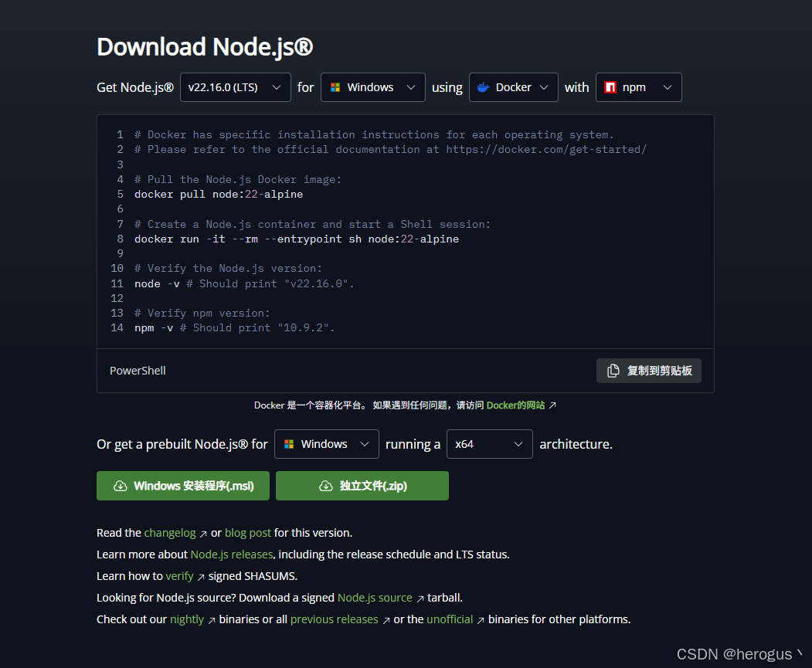Click the Windows logo icon in prebuilt selector
Viewport: 812px width, 668px height.
click(289, 444)
